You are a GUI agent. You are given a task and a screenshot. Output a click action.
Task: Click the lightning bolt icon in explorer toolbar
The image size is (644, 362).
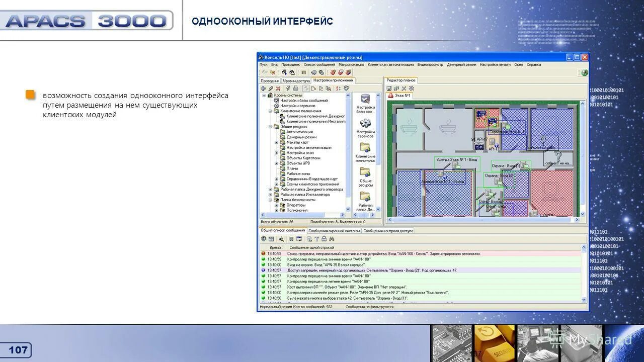coord(288,88)
